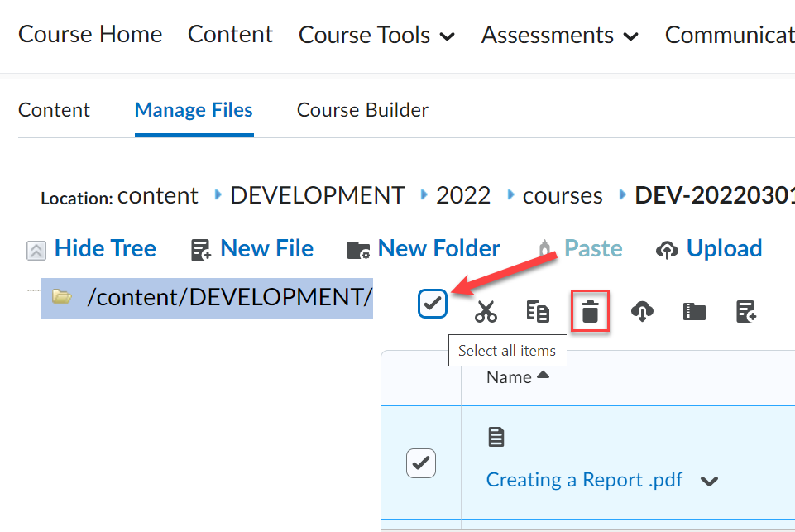
Task: Go to courses in location breadcrumb
Action: point(563,196)
